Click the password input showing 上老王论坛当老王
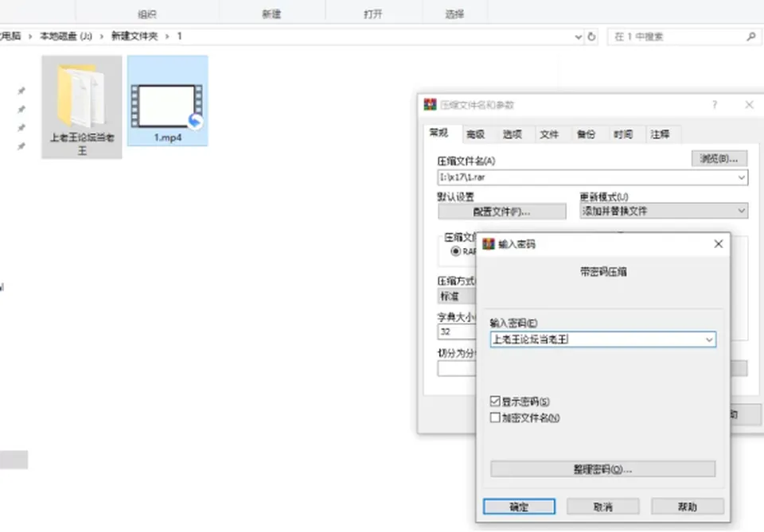Image resolution: width=764 pixels, height=532 pixels. pyautogui.click(x=602, y=340)
